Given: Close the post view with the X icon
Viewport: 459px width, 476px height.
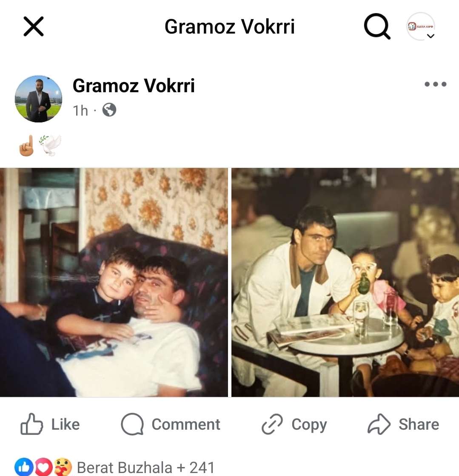Looking at the screenshot, I should [34, 26].
